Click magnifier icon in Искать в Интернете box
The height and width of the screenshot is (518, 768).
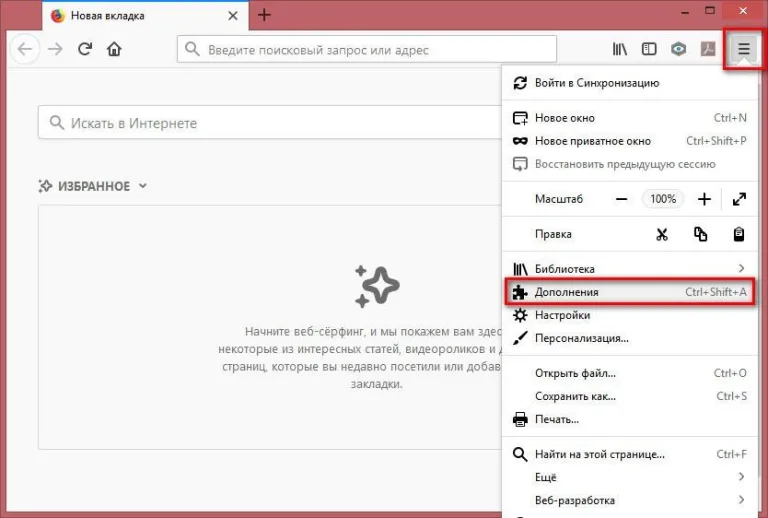(x=57, y=122)
